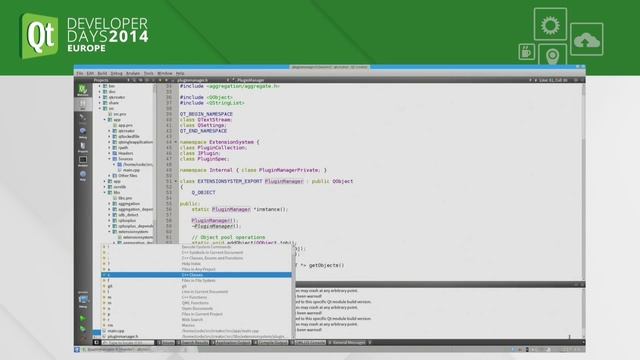Open the QML/JS Console pane tab
640x360 pixels.
coord(308,343)
